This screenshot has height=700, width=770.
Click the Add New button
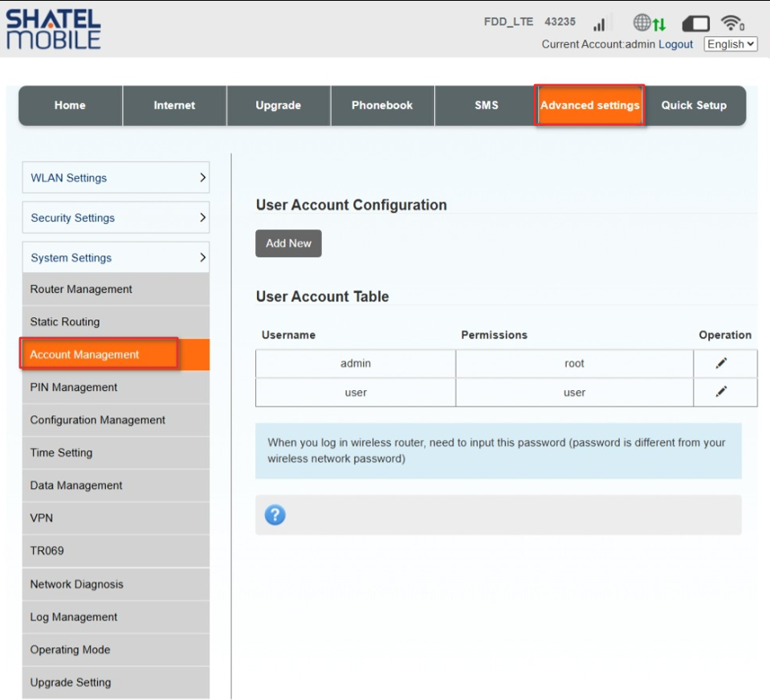pyautogui.click(x=288, y=243)
